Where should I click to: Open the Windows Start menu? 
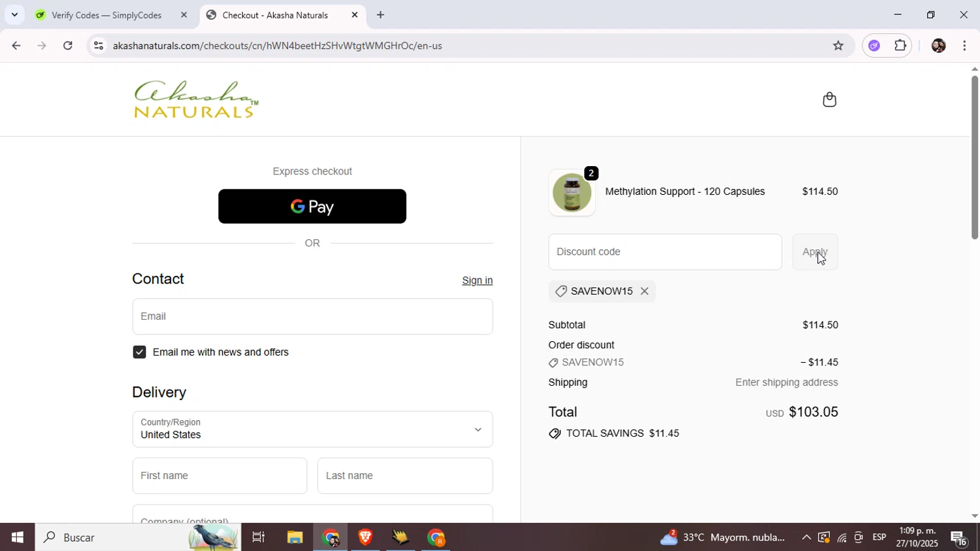pos(17,537)
